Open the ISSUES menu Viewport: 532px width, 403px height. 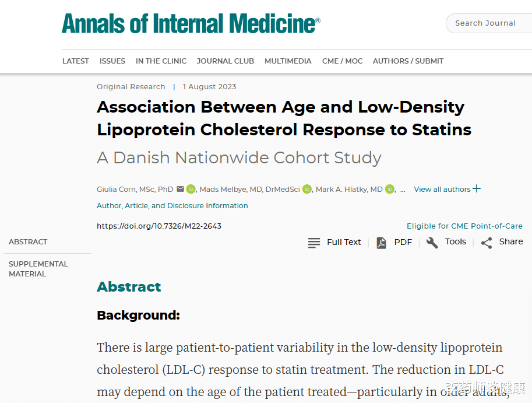click(x=112, y=61)
